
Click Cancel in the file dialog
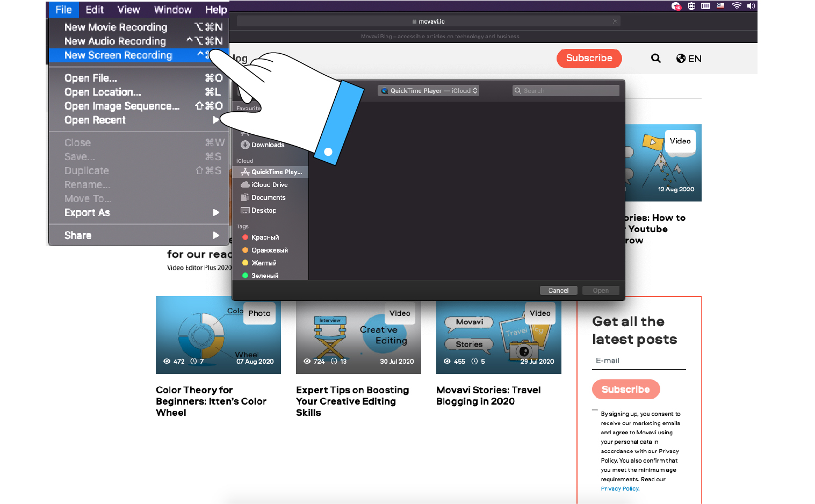click(558, 291)
